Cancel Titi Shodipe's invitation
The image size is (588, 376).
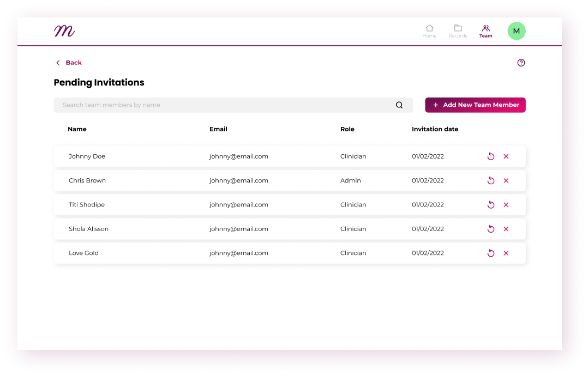[x=506, y=205]
